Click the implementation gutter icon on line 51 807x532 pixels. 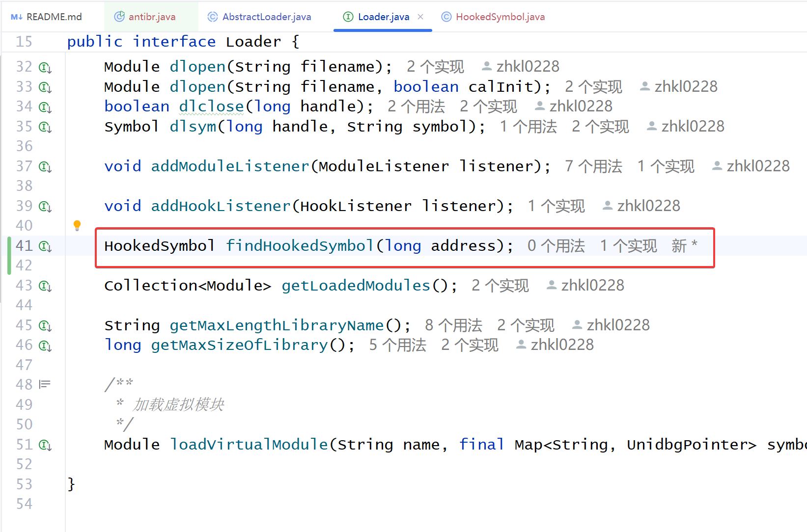pos(45,445)
